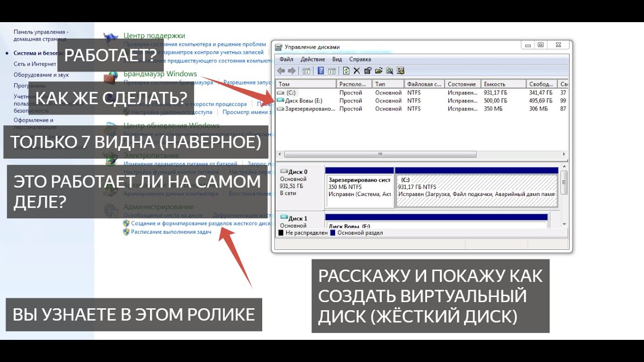Open the Администрирование heading link
The image size is (644, 362).
coord(158,207)
